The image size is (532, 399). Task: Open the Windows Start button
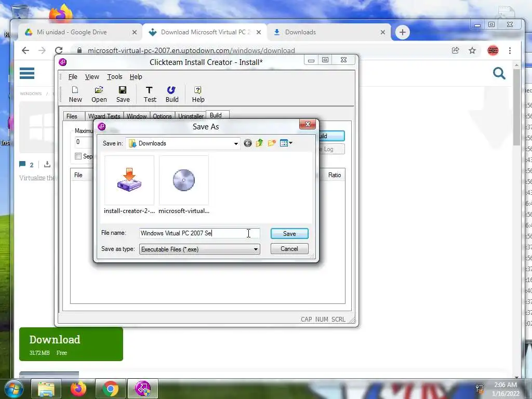pyautogui.click(x=13, y=389)
